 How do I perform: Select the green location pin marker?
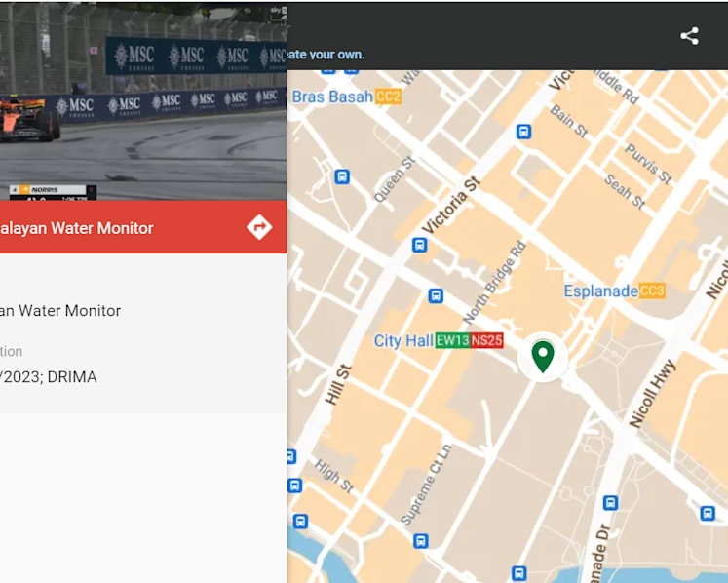coord(543,357)
